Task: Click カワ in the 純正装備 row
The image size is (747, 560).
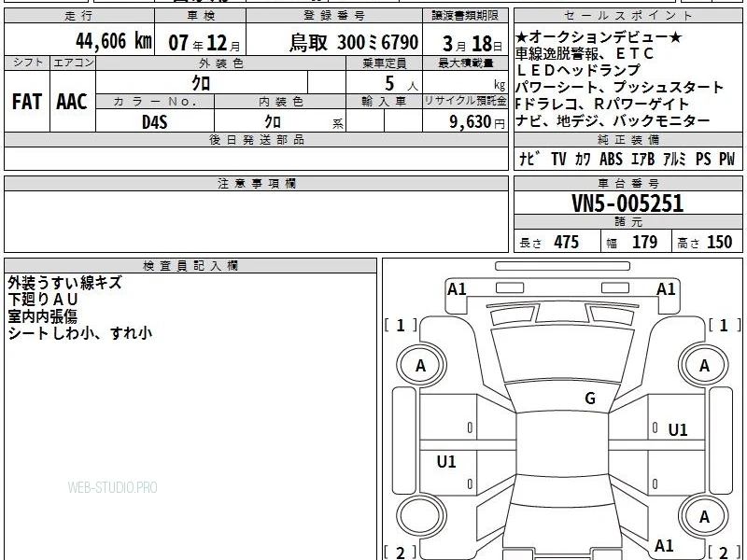Action: coord(583,159)
